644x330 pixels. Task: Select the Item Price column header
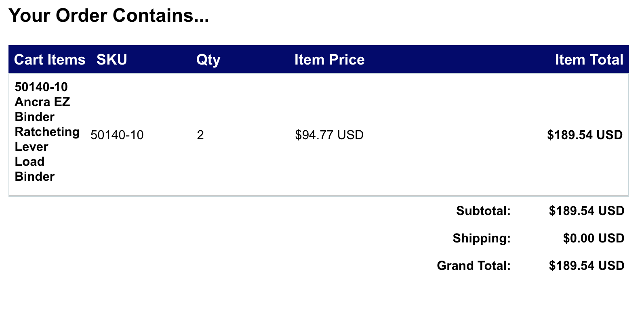pos(329,60)
